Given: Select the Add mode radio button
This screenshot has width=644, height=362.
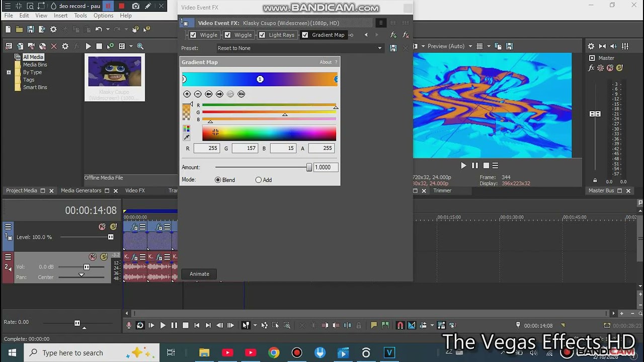Looking at the screenshot, I should [259, 180].
